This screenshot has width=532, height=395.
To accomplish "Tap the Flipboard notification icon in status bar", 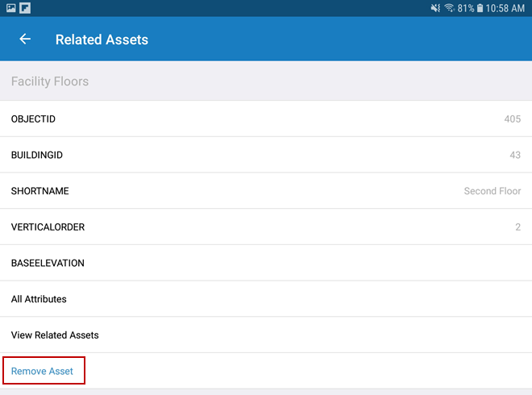I will pyautogui.click(x=25, y=8).
